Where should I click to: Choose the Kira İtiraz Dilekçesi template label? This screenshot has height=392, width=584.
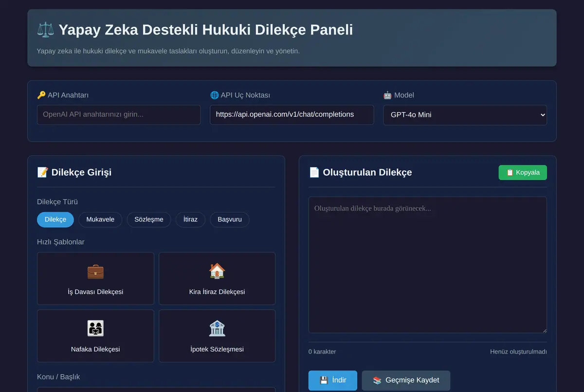[217, 292]
